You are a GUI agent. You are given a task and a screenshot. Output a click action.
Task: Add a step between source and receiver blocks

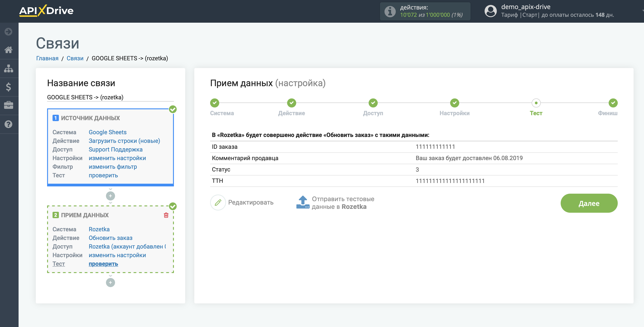(x=110, y=196)
